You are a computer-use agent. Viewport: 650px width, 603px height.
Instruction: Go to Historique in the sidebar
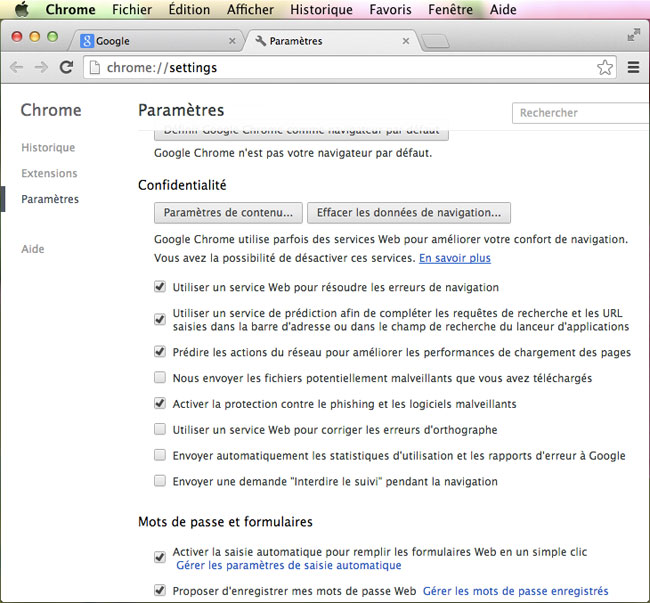click(48, 148)
